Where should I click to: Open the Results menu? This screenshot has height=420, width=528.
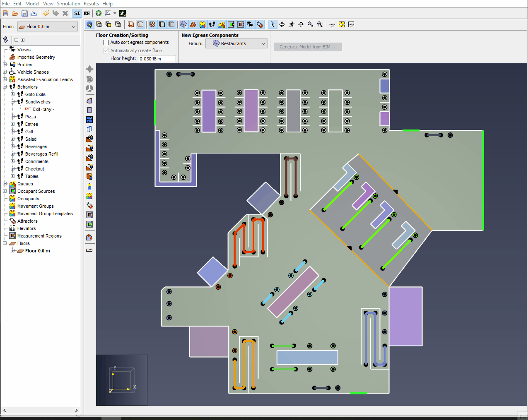(x=91, y=4)
